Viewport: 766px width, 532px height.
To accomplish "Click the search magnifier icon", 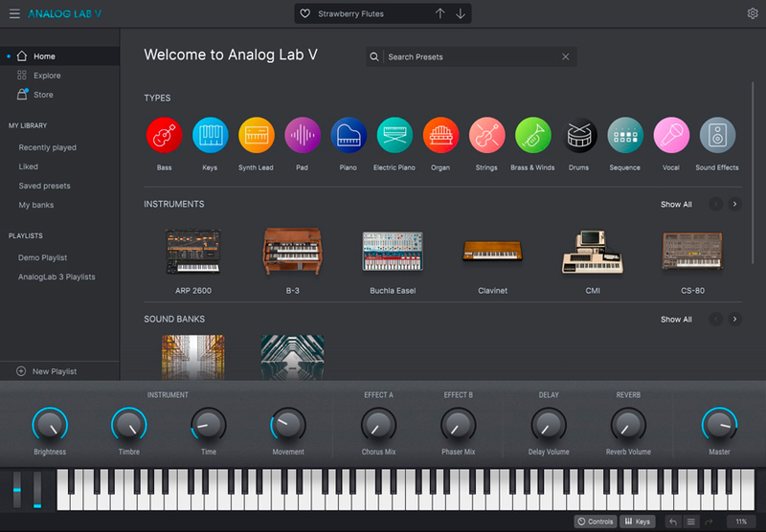I will [x=374, y=56].
